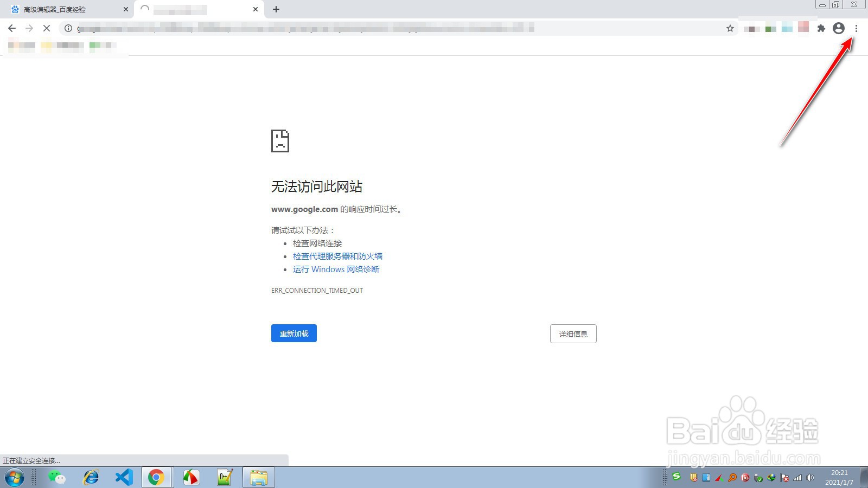Open Visual Studio Code from the taskbar
This screenshot has height=488, width=868.
coord(124,477)
